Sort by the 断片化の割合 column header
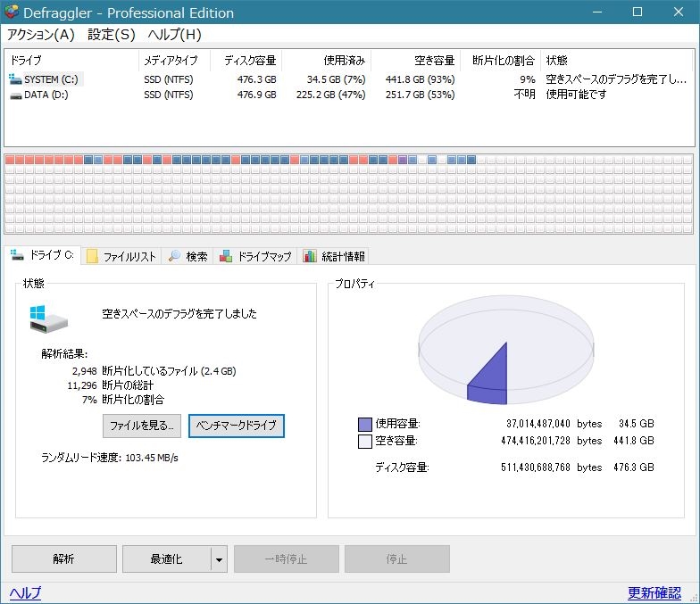Screen dimensions: 700x604 (500, 61)
